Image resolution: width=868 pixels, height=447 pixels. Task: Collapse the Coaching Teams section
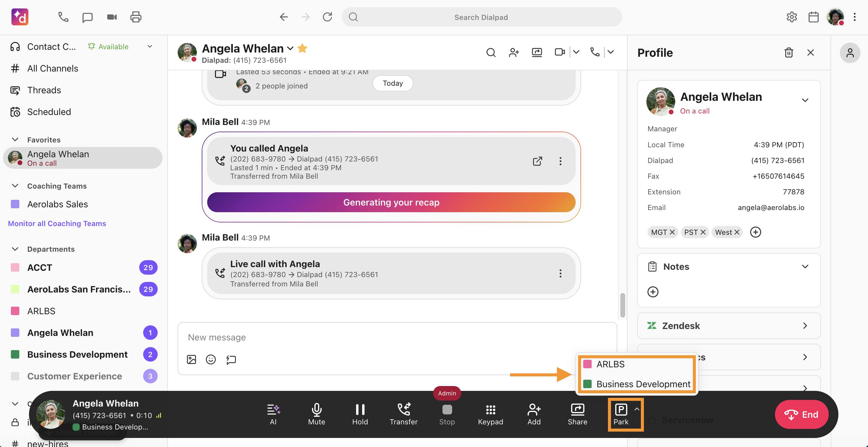(15, 186)
